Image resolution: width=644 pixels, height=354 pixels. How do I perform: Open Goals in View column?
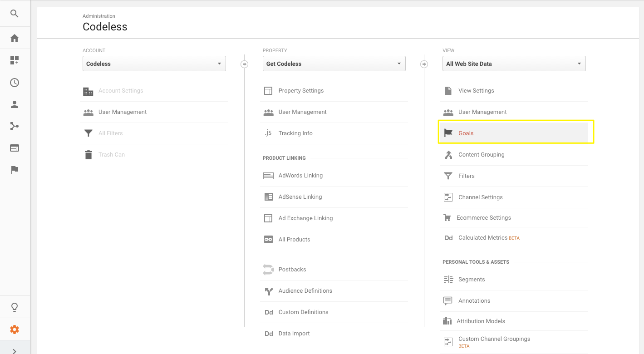(466, 133)
